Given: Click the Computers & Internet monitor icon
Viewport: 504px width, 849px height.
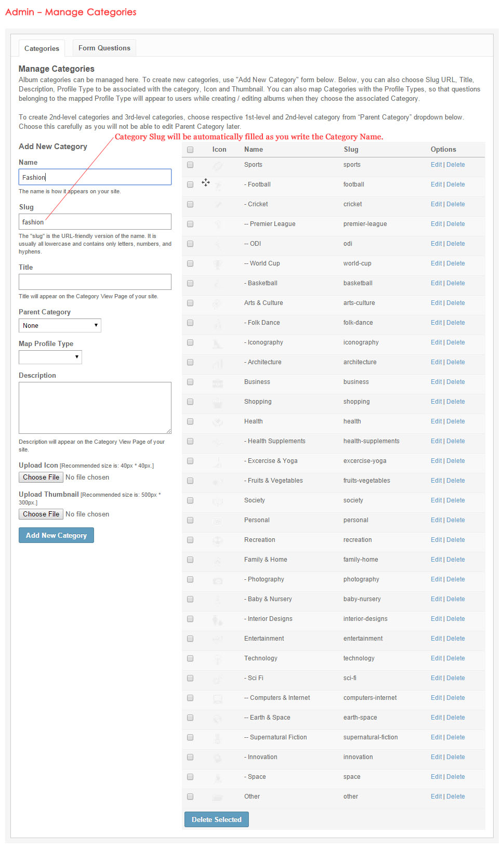Looking at the screenshot, I should (x=218, y=699).
